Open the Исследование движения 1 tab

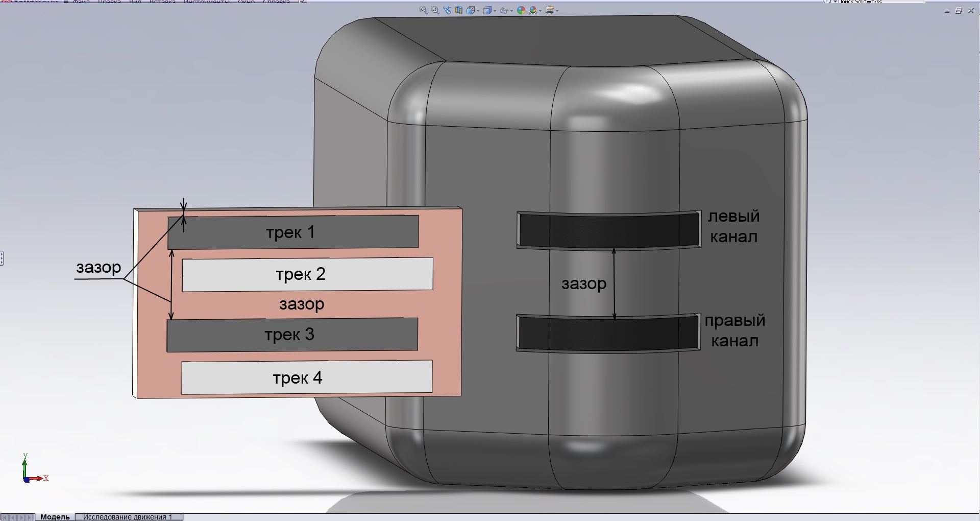click(127, 517)
